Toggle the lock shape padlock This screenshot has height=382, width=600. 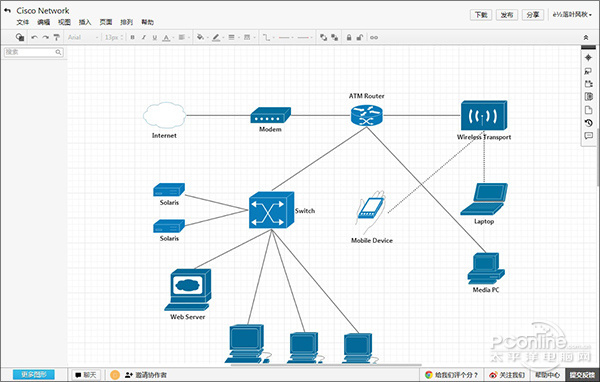coord(349,37)
